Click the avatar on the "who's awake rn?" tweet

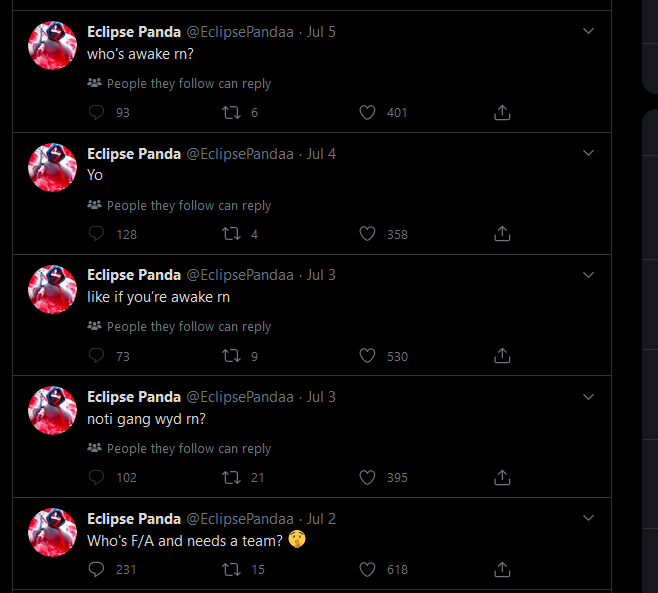coord(53,46)
